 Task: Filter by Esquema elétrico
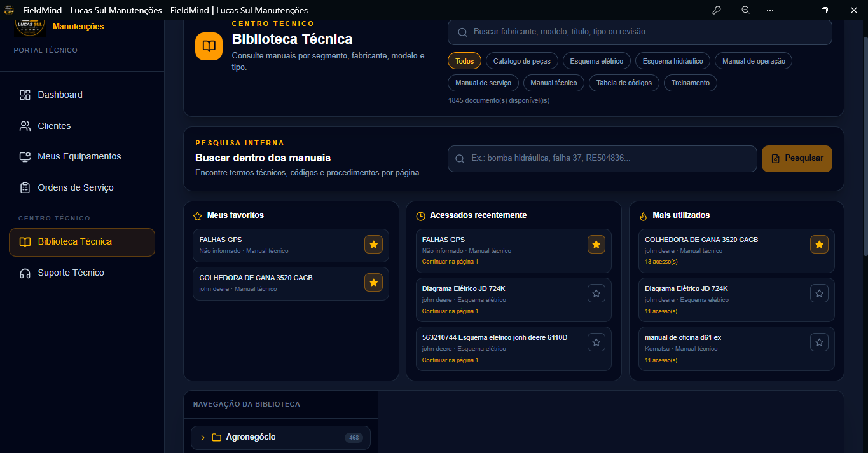tap(596, 61)
